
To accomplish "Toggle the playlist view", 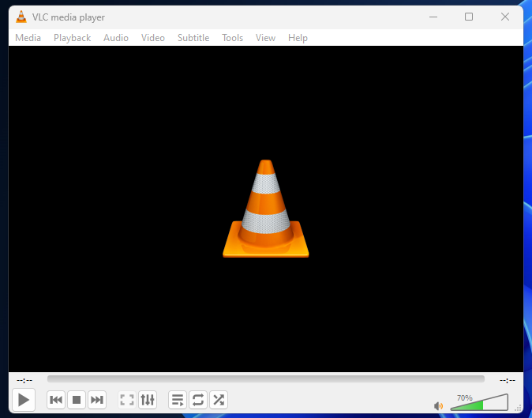I will (178, 400).
